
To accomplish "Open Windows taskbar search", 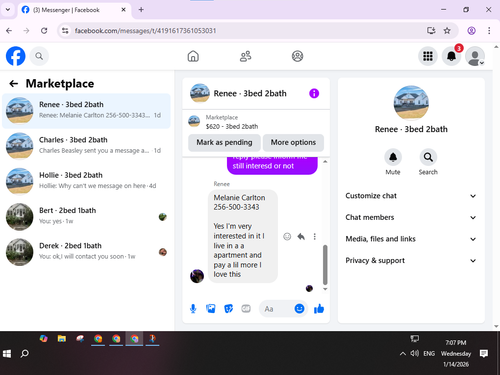I will [25, 353].
